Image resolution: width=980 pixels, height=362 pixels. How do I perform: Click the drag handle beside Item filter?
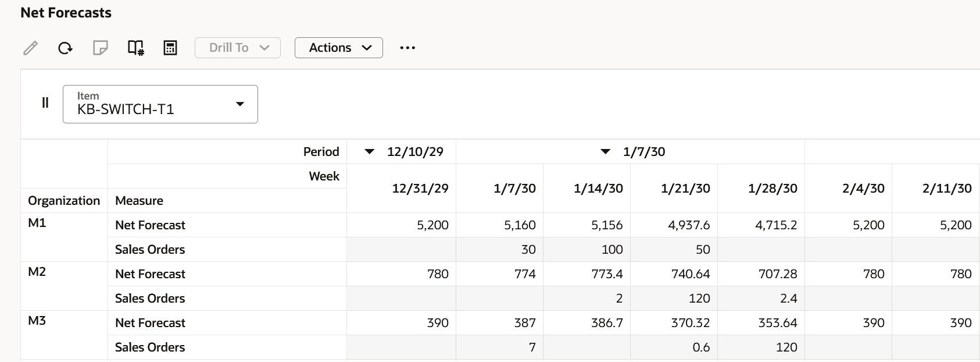tap(45, 103)
